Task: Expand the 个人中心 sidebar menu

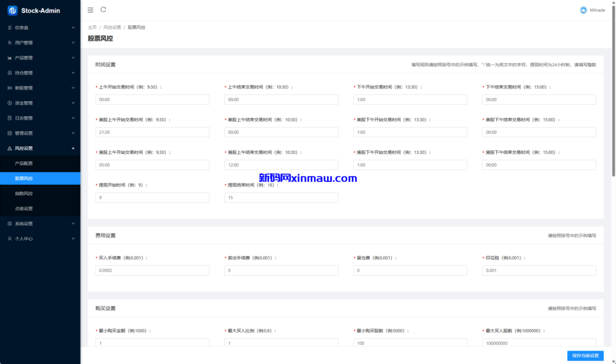Action: pos(40,239)
